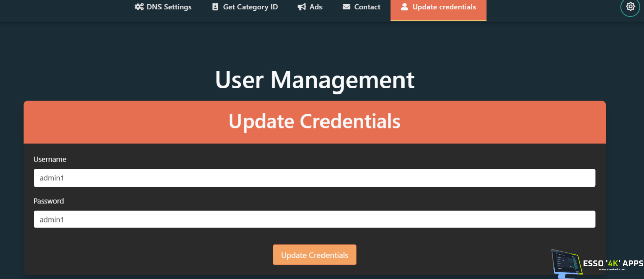Click the Password field label

(x=49, y=201)
